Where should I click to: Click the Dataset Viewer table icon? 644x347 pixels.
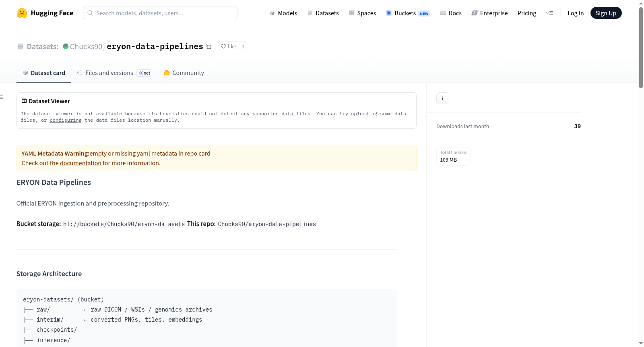(24, 101)
